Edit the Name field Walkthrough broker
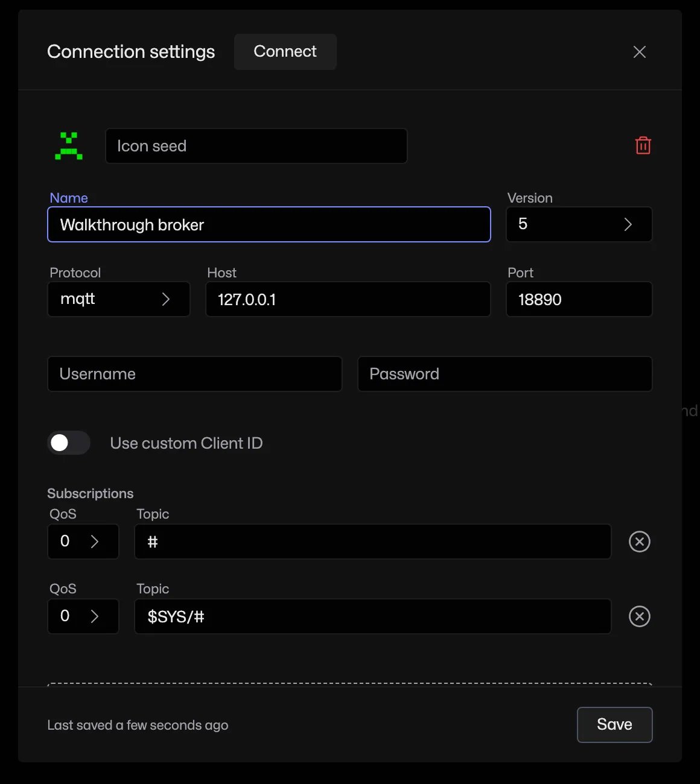Image resolution: width=700 pixels, height=784 pixels. (269, 224)
